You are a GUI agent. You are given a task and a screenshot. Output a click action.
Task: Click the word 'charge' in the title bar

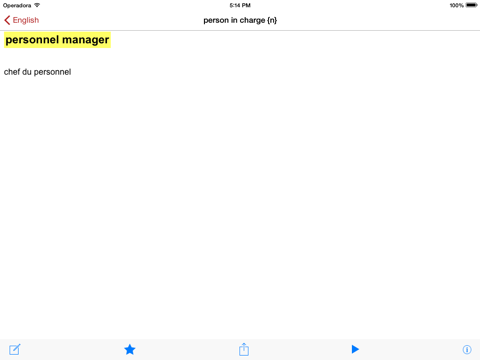[x=252, y=21]
